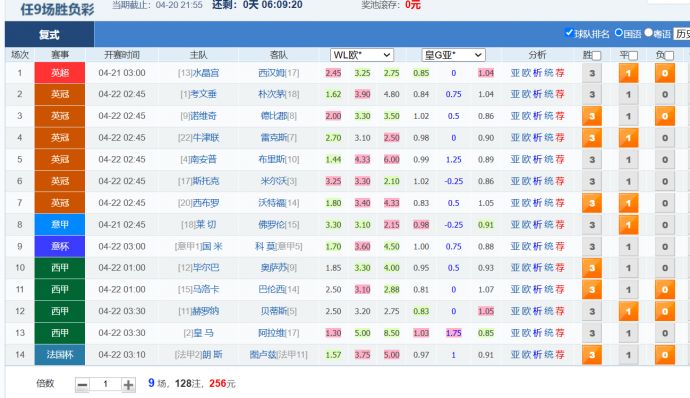Screen dimensions: 690x398
Task: Open the 皇G亚 handicap dropdown
Action: click(454, 55)
